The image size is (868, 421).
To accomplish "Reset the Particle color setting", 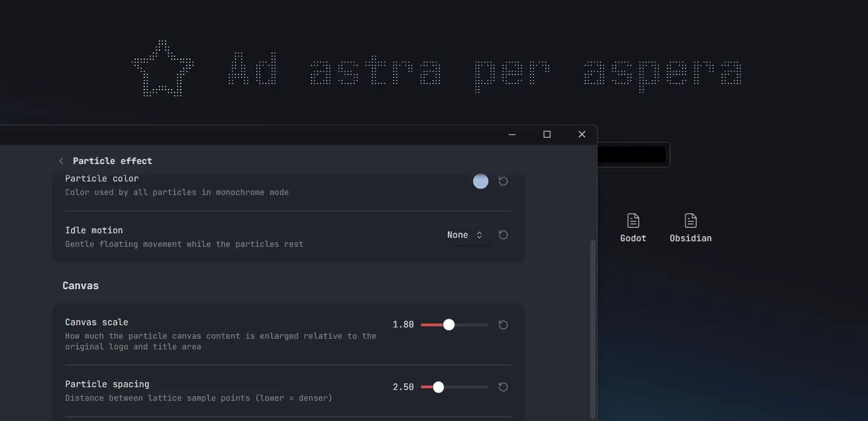I will tap(504, 181).
